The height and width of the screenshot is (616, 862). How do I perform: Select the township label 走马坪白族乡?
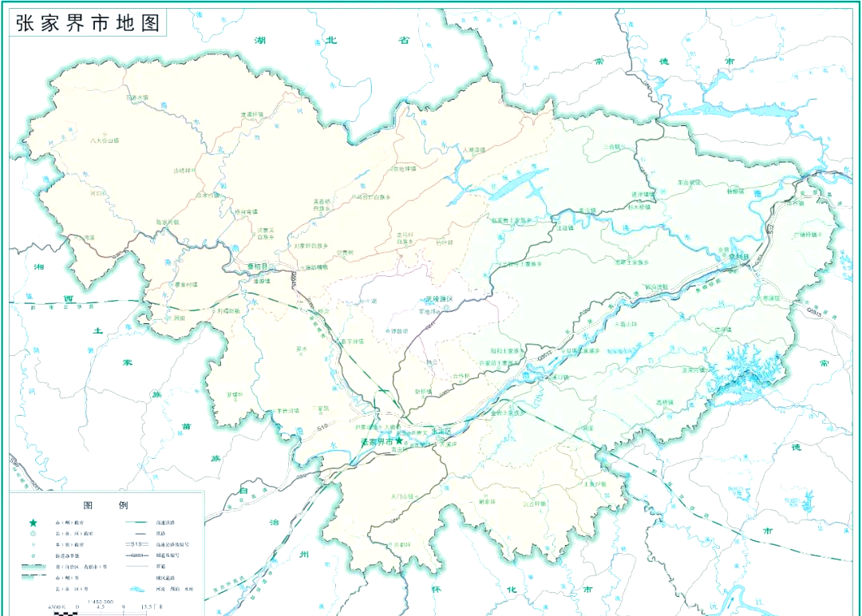[405, 239]
